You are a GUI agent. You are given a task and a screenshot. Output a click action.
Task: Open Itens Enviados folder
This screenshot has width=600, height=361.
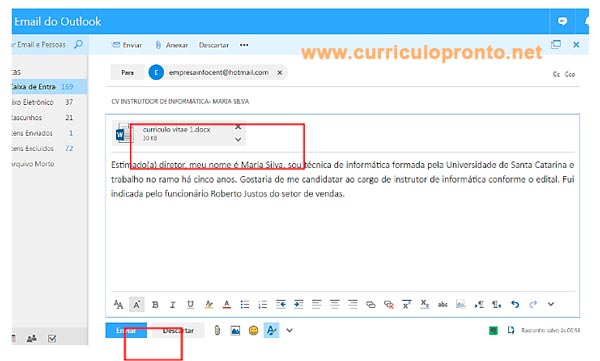pyautogui.click(x=49, y=133)
